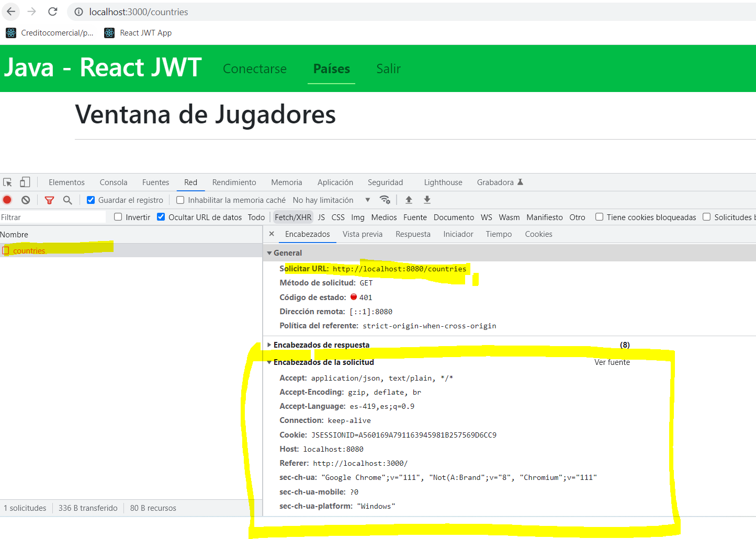Uncheck 'Guardar el registro'
Screen dimensions: 756x539
coord(91,200)
